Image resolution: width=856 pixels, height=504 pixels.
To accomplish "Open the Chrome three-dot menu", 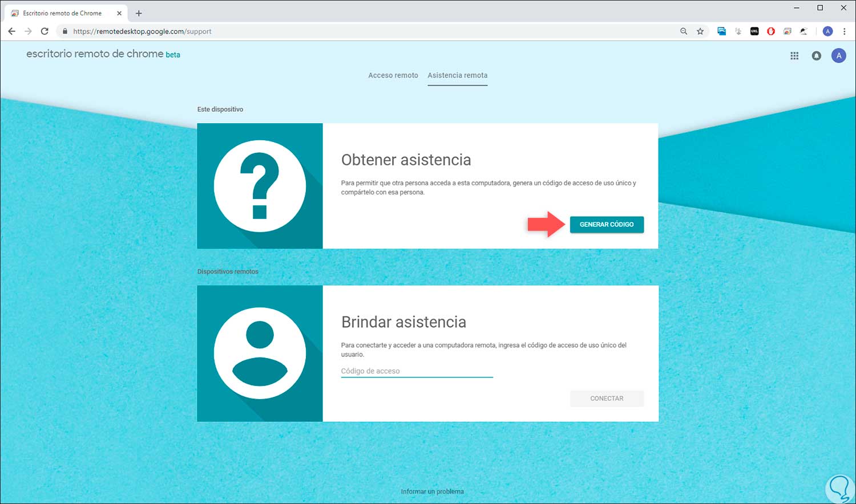I will point(845,31).
